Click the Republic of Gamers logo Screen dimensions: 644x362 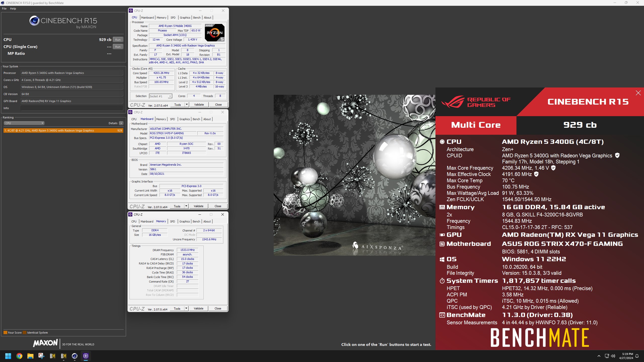[x=476, y=102]
